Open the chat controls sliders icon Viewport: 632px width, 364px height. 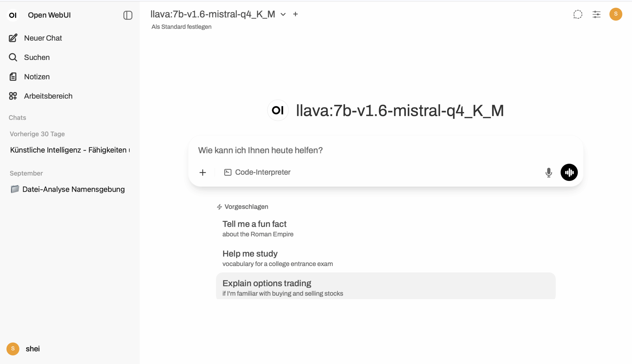pos(596,15)
